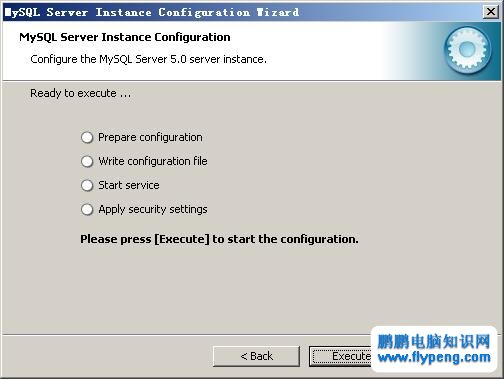Go back with the < Back button
504x379 pixels.
[256, 356]
